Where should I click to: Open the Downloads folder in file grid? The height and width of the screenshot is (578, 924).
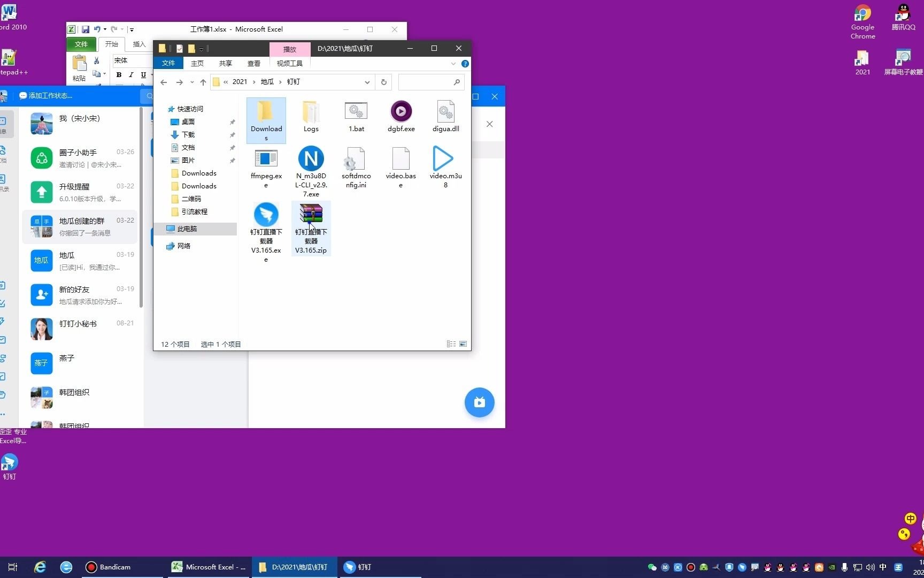(266, 120)
